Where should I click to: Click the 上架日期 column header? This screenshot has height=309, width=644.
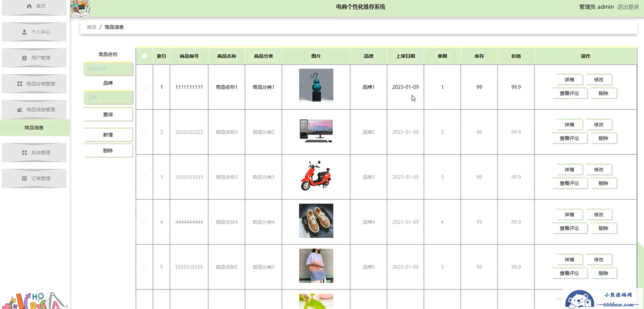405,56
